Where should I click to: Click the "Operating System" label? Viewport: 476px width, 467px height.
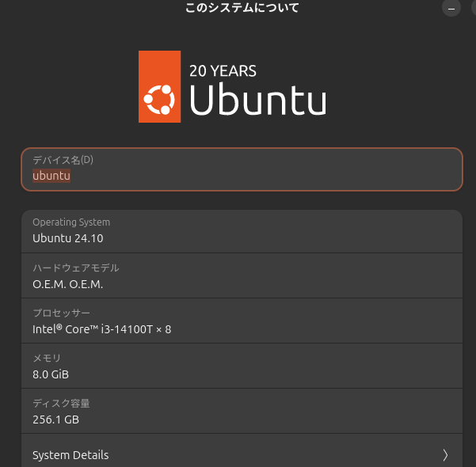click(71, 222)
